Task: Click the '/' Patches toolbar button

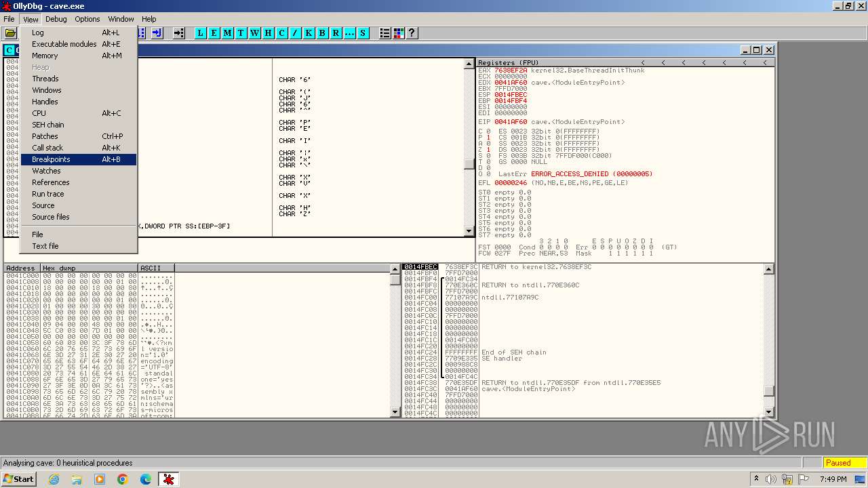Action: (x=296, y=33)
